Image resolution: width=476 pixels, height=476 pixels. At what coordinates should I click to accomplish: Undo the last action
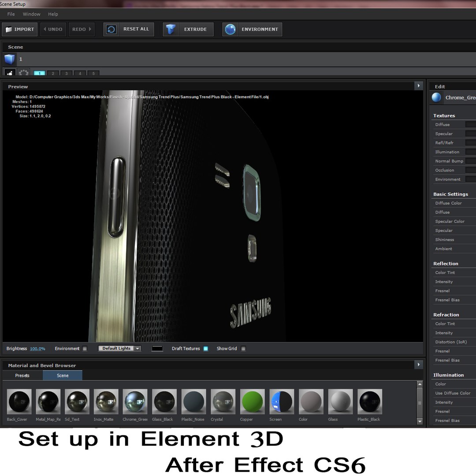point(53,29)
